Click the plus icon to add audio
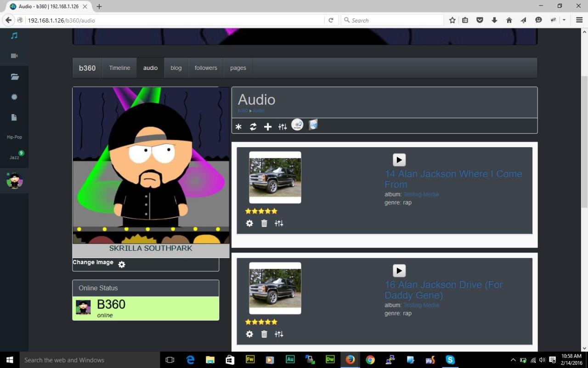 (268, 127)
